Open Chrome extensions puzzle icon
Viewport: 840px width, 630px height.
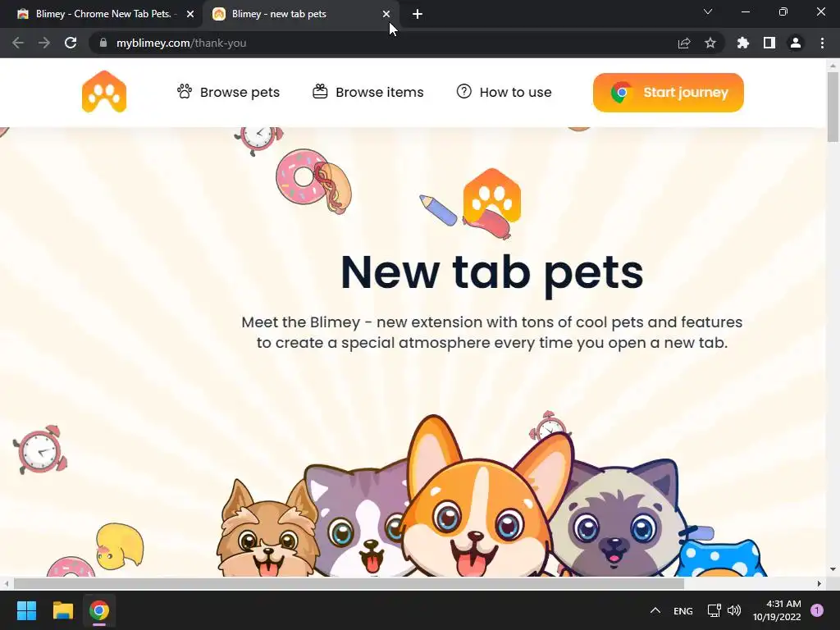tap(743, 43)
